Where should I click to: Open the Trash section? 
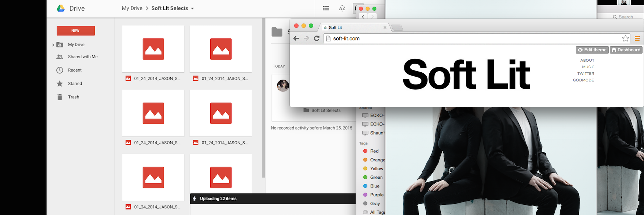73,97
